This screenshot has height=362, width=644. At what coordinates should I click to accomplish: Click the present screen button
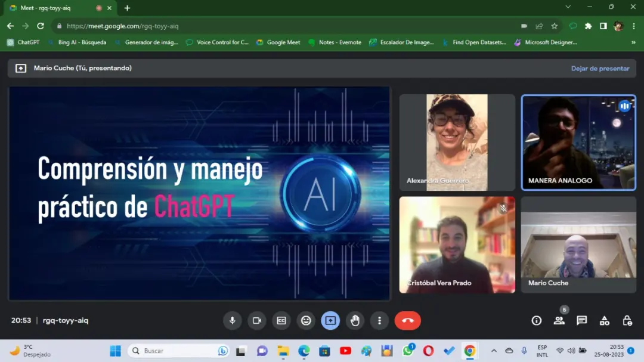point(330,320)
